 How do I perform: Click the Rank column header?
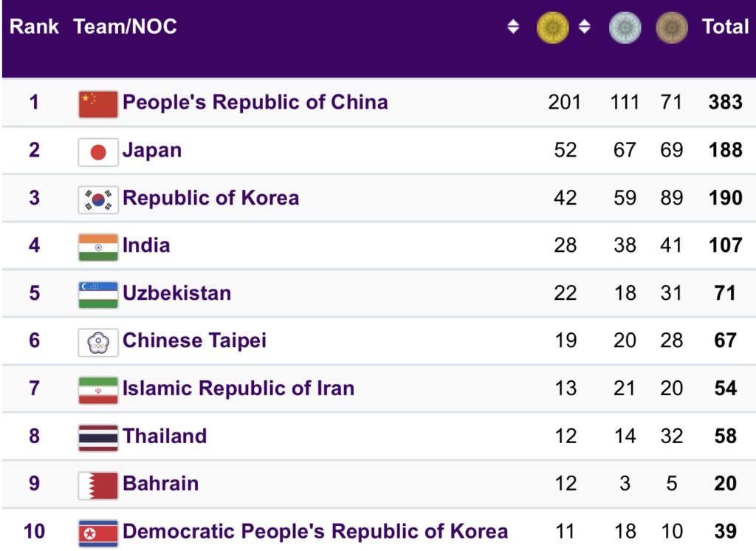tap(34, 27)
